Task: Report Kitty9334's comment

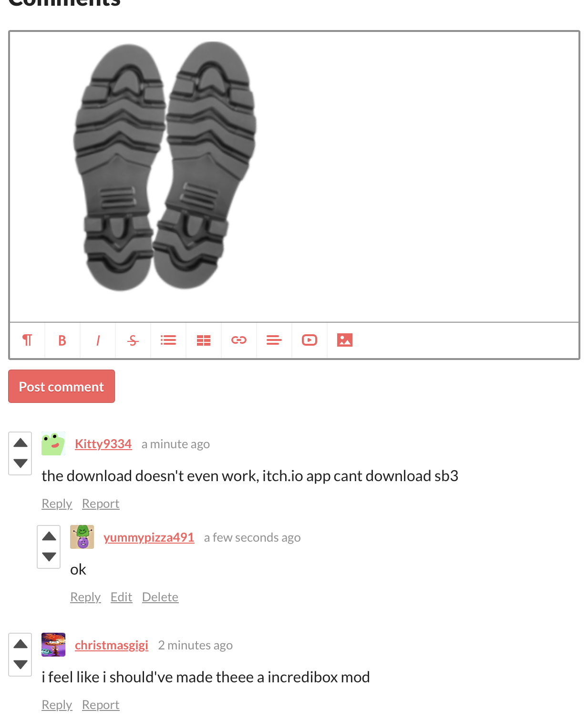Action: point(101,504)
